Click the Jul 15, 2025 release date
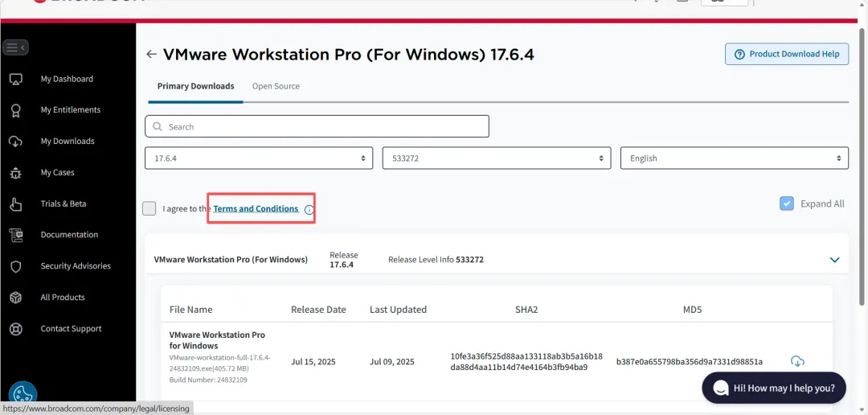The image size is (868, 415). coord(313,363)
